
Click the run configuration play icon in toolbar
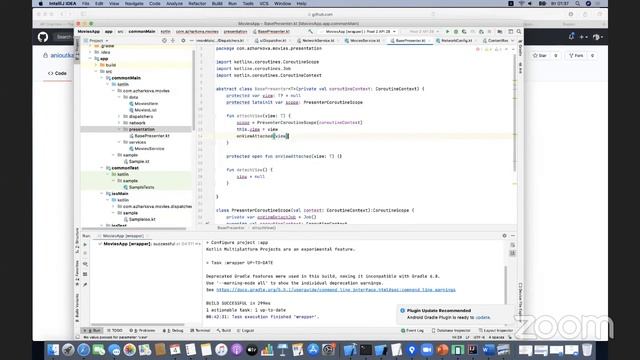pos(447,31)
